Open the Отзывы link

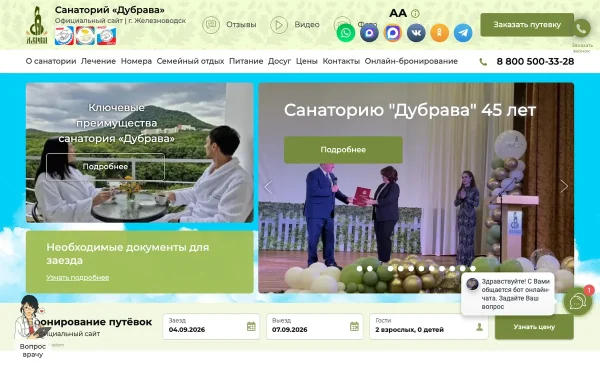coord(241,25)
